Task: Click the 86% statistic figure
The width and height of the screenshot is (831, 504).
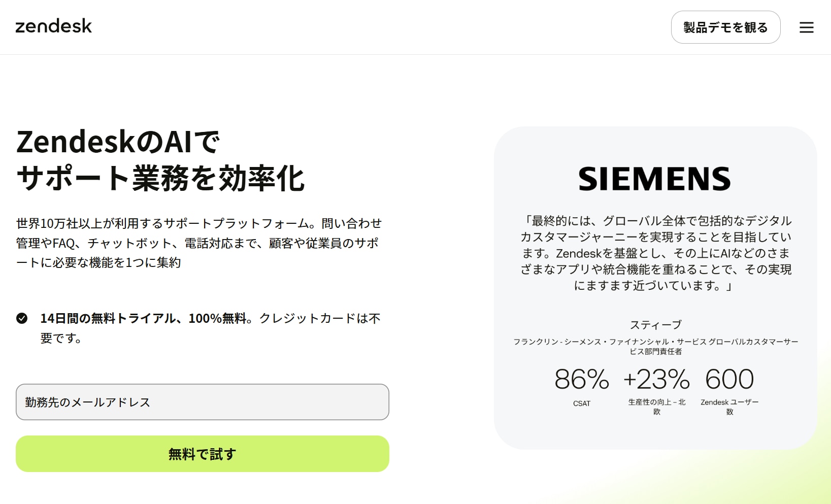Action: pos(582,380)
